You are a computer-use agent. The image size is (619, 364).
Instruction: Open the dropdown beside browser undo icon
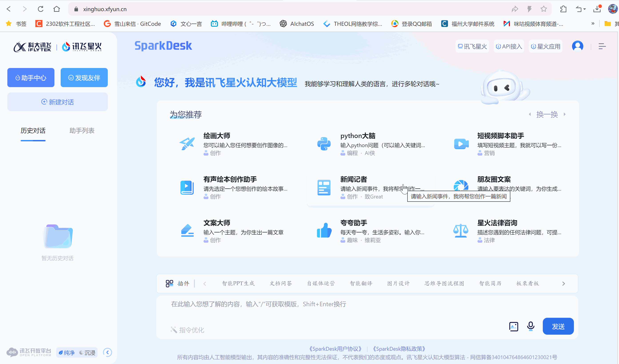585,9
